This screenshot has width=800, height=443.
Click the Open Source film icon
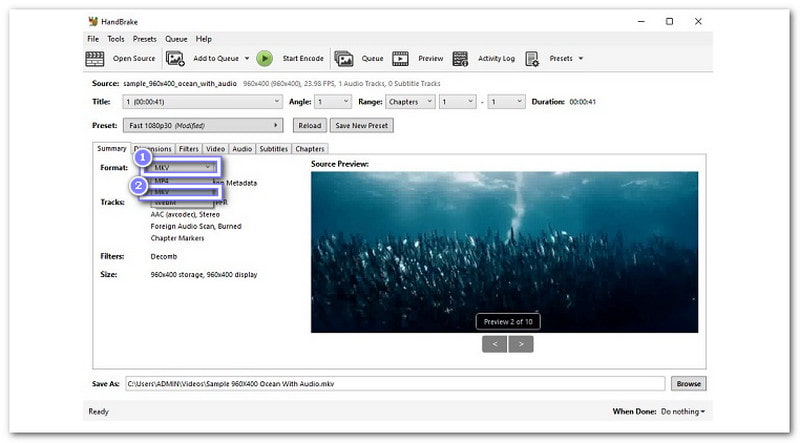pyautogui.click(x=95, y=59)
